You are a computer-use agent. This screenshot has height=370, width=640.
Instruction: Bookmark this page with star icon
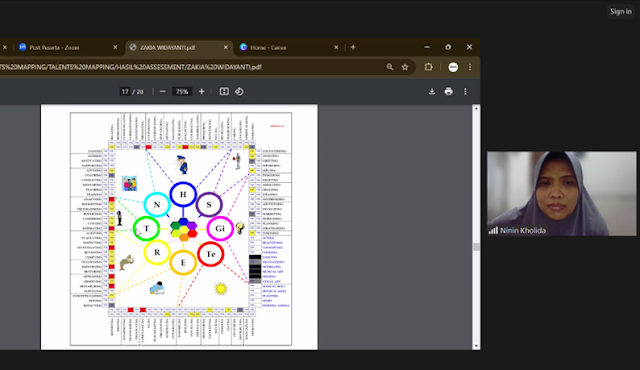coord(405,67)
